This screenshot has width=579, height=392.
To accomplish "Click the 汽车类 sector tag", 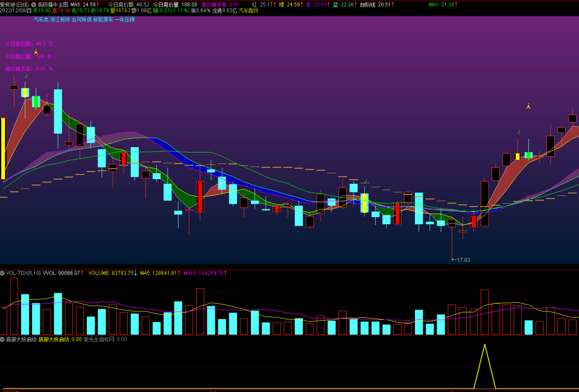I will (41, 19).
